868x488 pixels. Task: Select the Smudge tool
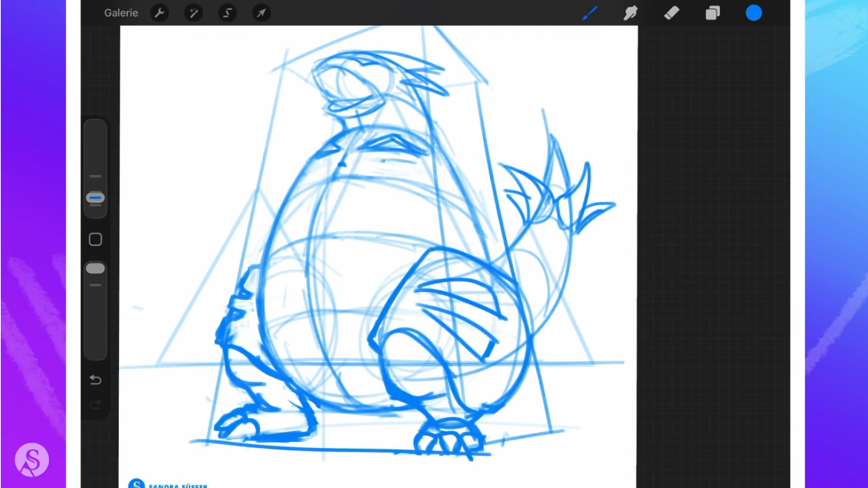(630, 13)
